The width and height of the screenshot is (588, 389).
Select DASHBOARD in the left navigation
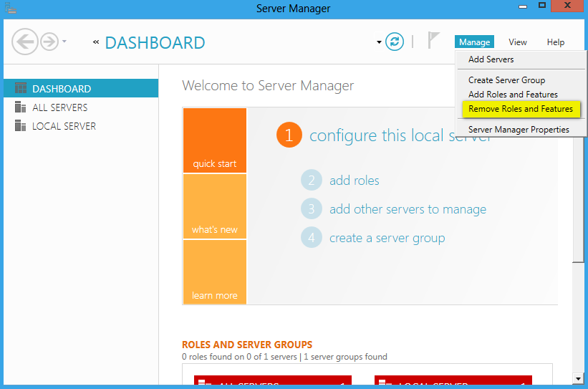coord(81,88)
